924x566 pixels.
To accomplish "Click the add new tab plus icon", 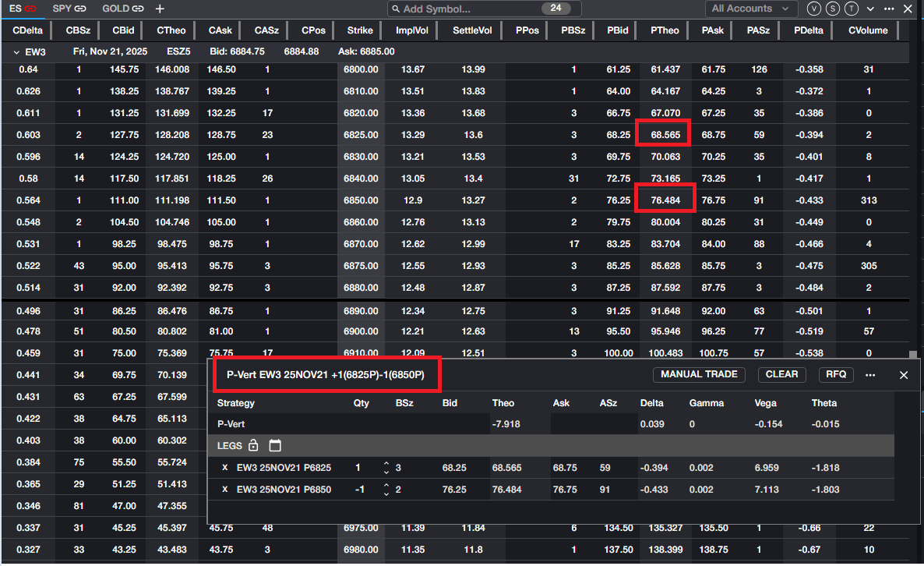I will 160,9.
